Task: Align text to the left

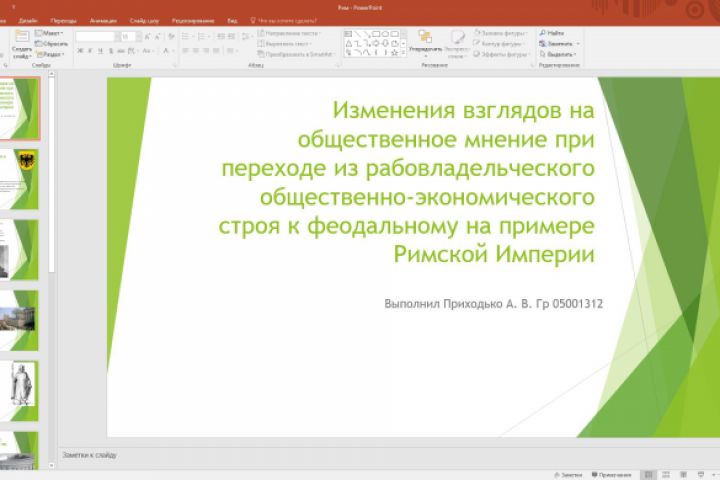Action: pos(186,51)
